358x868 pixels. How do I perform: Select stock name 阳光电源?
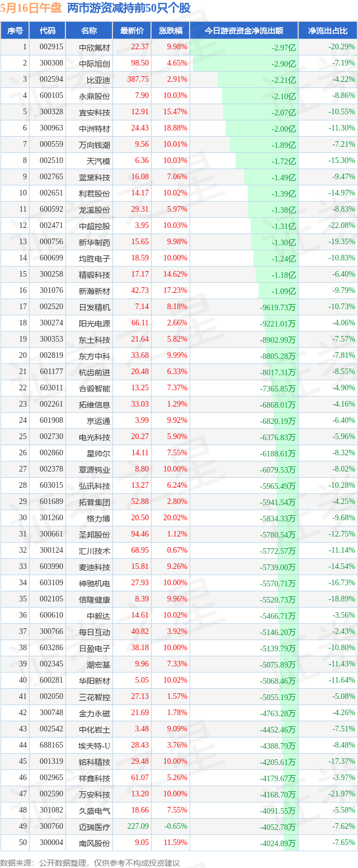pos(95,323)
